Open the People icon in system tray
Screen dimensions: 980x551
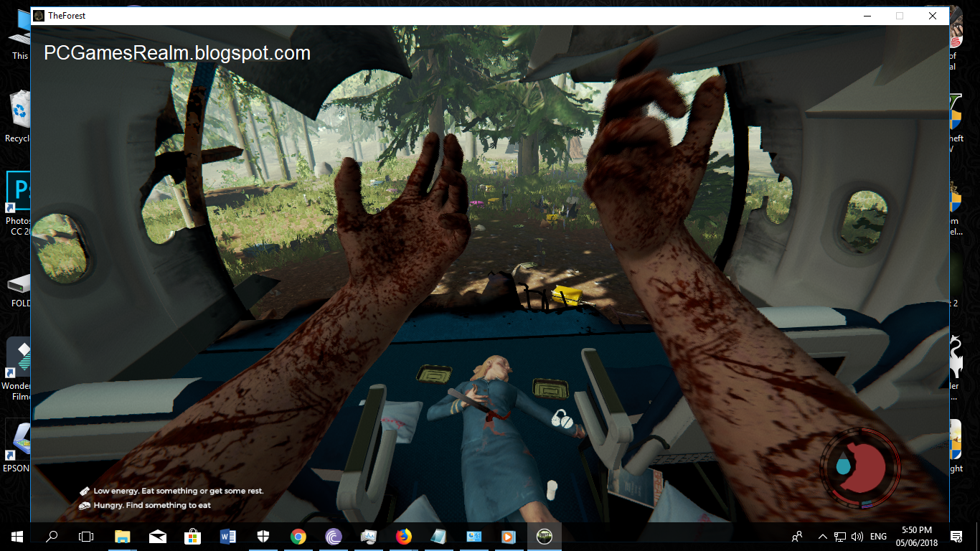[797, 536]
